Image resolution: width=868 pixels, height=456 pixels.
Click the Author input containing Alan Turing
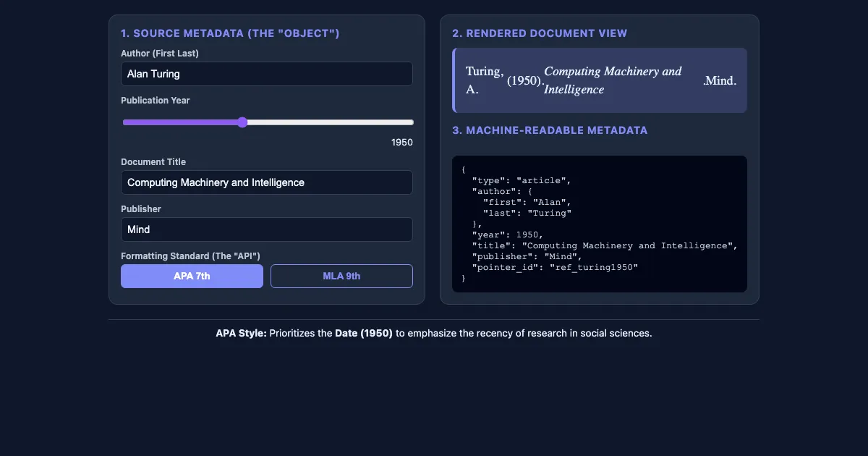pos(267,74)
